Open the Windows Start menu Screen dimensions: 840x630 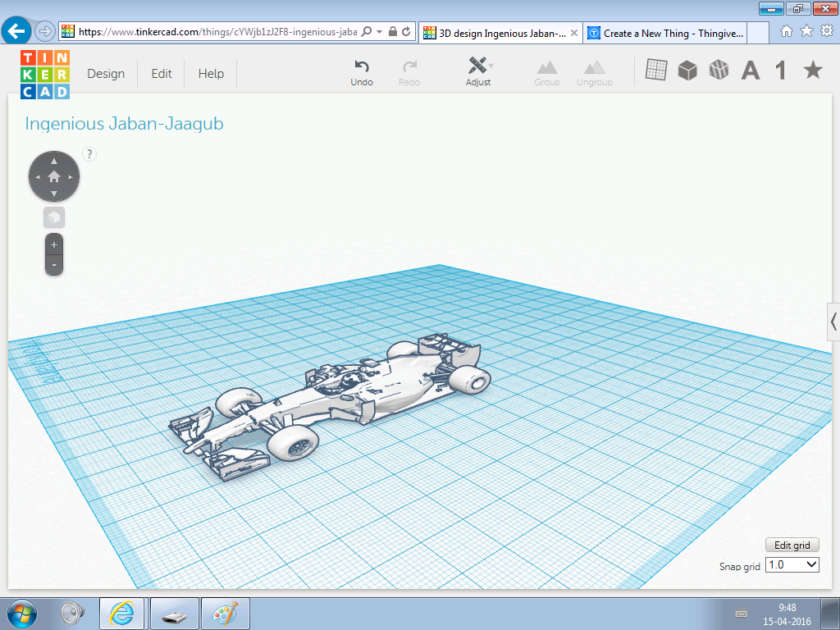tap(22, 614)
